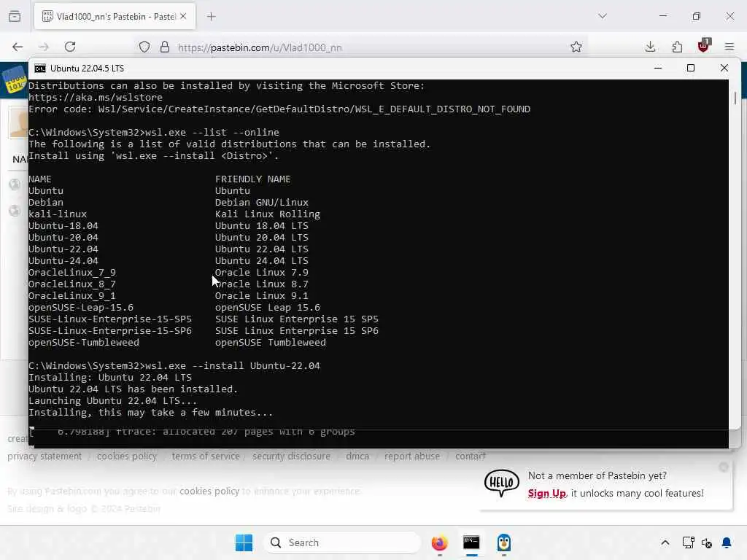The image size is (747, 560).
Task: Open the Linux penguin taskbar app
Action: click(x=504, y=542)
